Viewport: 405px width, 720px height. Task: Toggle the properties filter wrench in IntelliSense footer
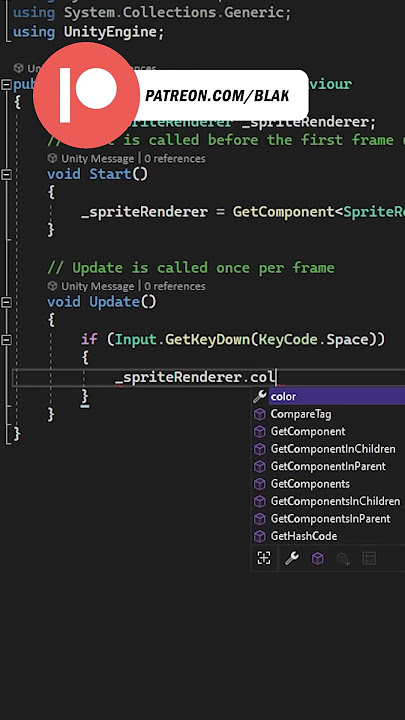pyautogui.click(x=292, y=558)
